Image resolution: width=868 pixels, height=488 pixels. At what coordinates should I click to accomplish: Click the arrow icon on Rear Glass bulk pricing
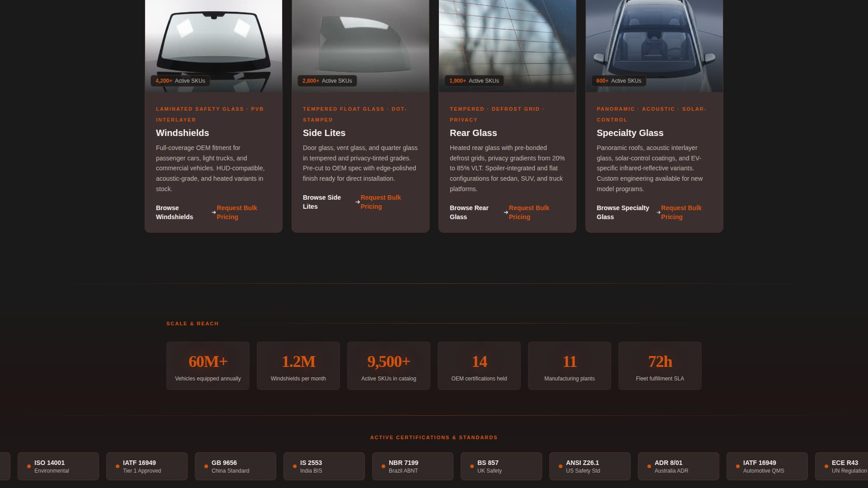tap(505, 212)
